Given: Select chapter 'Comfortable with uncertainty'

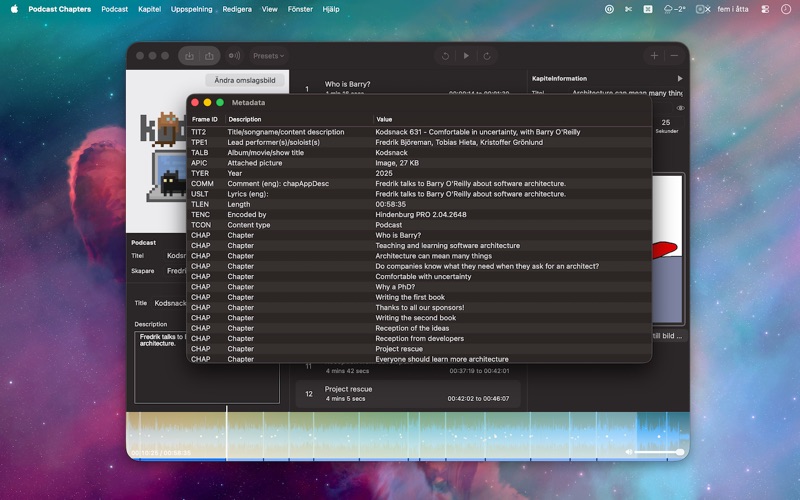Looking at the screenshot, I should (423, 277).
